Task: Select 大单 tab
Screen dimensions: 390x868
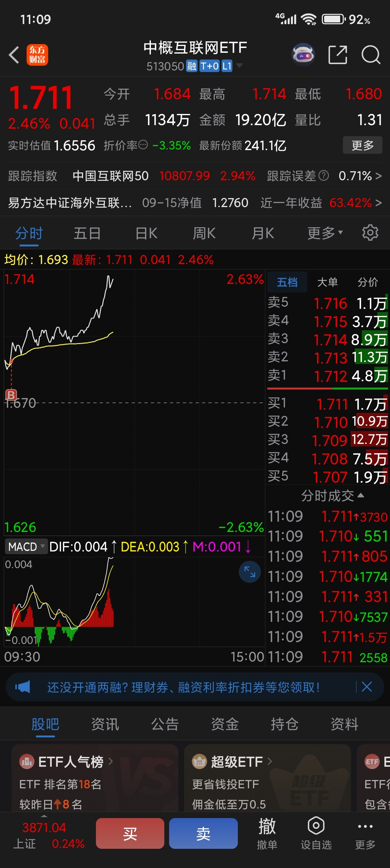Action: coord(327,282)
